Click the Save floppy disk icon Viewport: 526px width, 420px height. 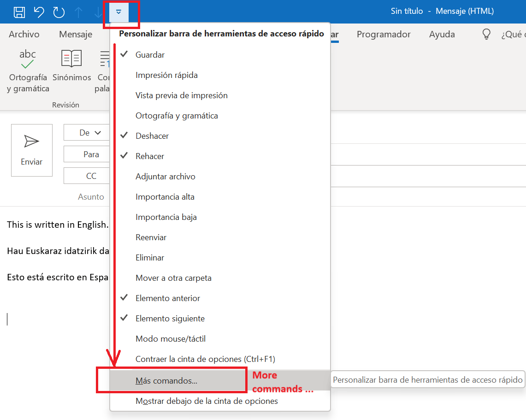pyautogui.click(x=19, y=12)
